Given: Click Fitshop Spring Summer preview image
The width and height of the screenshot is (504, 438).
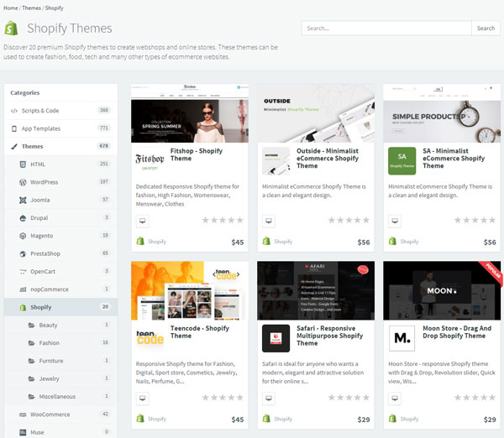Looking at the screenshot, I should point(190,113).
